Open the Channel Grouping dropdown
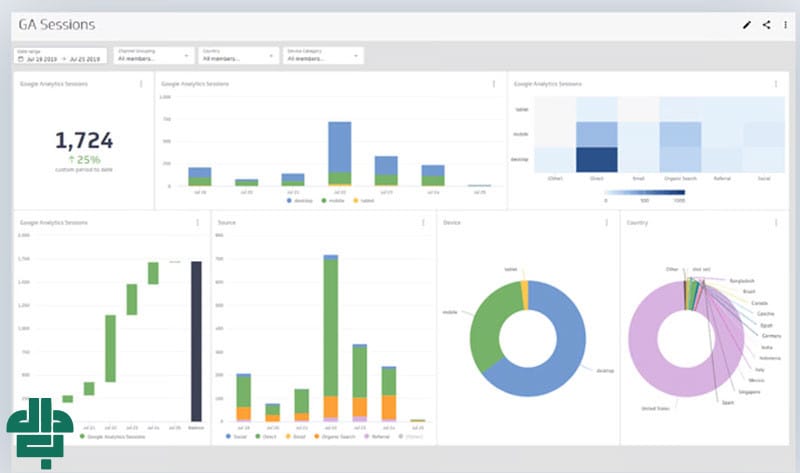Screen dimensions: 800x473 coord(153,55)
